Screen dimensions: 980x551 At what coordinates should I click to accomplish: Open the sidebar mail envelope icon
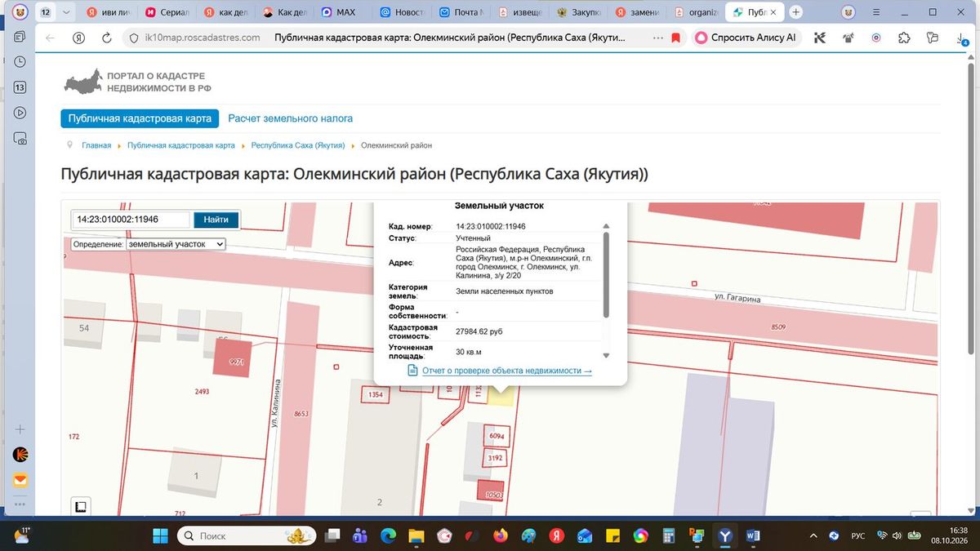point(20,480)
